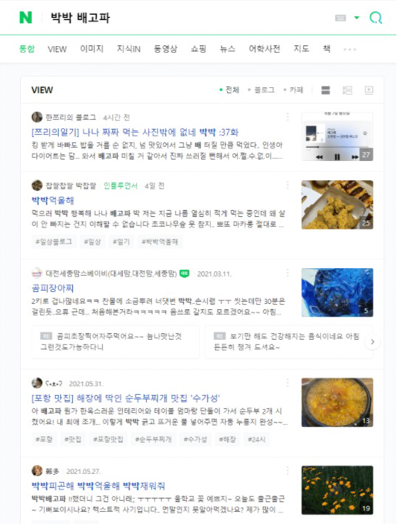Switch to the video view layout icon
The width and height of the screenshot is (397, 532).
tap(369, 90)
